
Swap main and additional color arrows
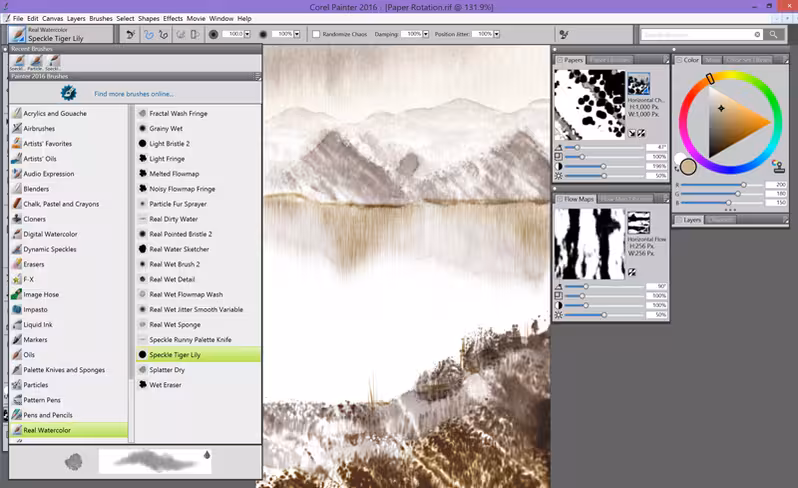[x=677, y=167]
